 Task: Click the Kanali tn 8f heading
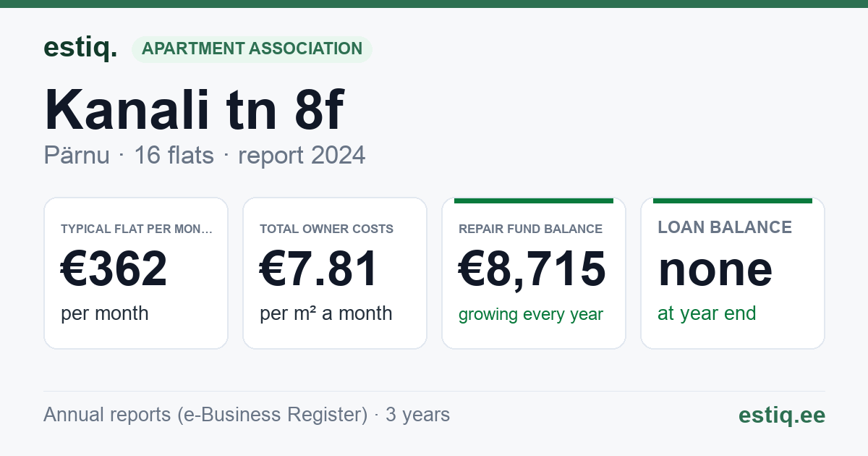coord(194,111)
